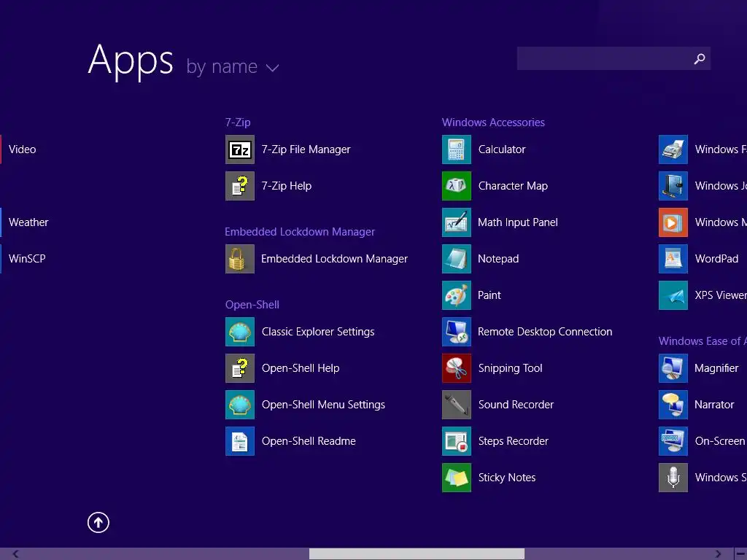Click the search magnifier icon
The height and width of the screenshot is (560, 747).
700,58
